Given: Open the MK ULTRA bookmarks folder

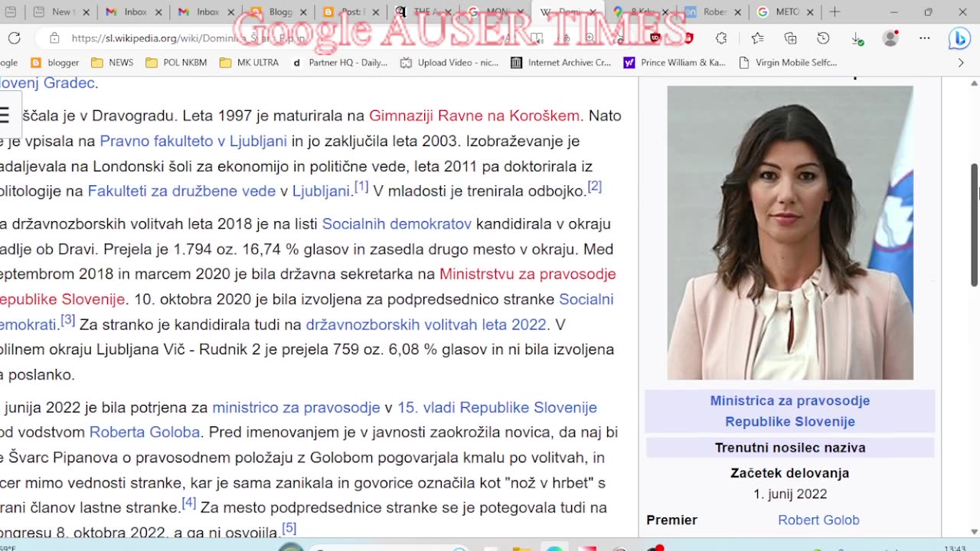Looking at the screenshot, I should click(249, 63).
